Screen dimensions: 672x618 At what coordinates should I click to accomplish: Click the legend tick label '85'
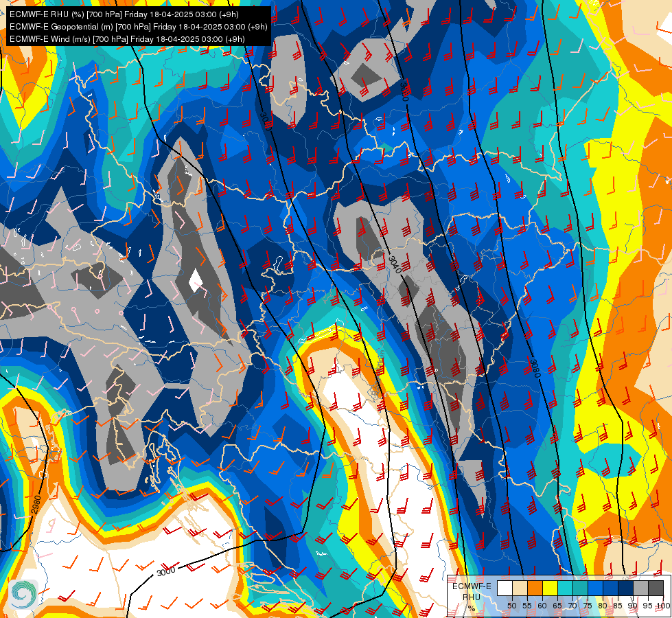[618, 606]
